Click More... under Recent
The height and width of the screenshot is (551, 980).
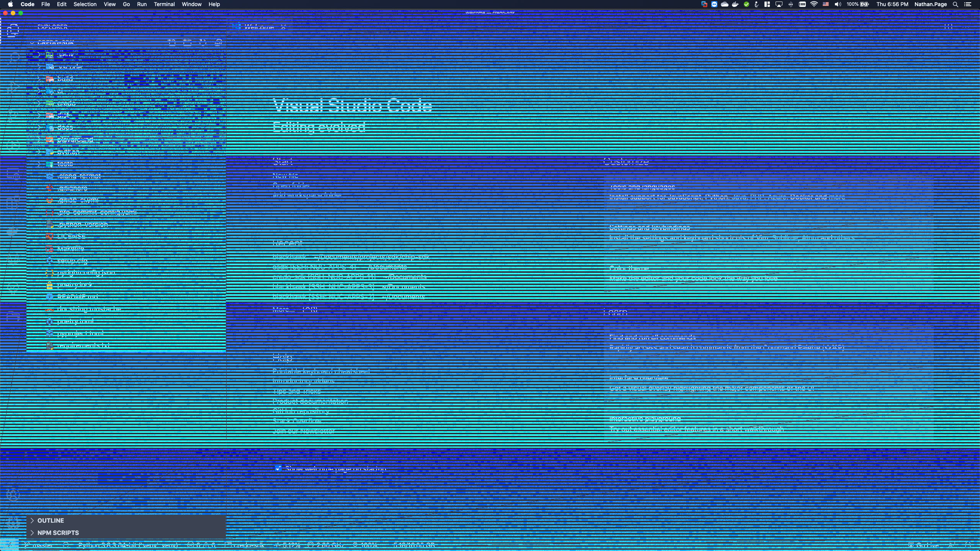coord(284,309)
